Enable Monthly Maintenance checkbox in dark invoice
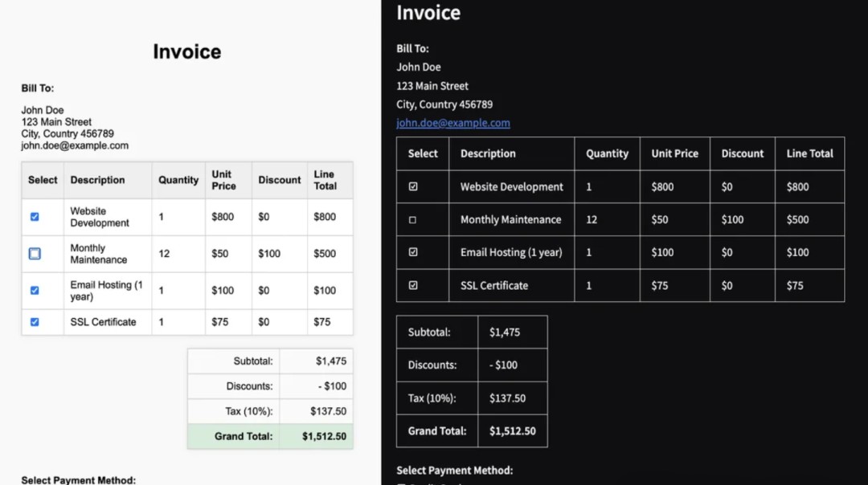This screenshot has height=485, width=868. pos(413,220)
